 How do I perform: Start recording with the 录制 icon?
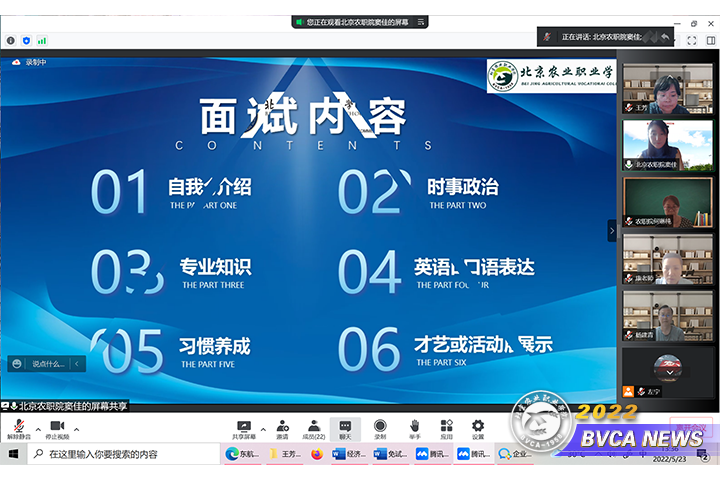click(x=380, y=428)
